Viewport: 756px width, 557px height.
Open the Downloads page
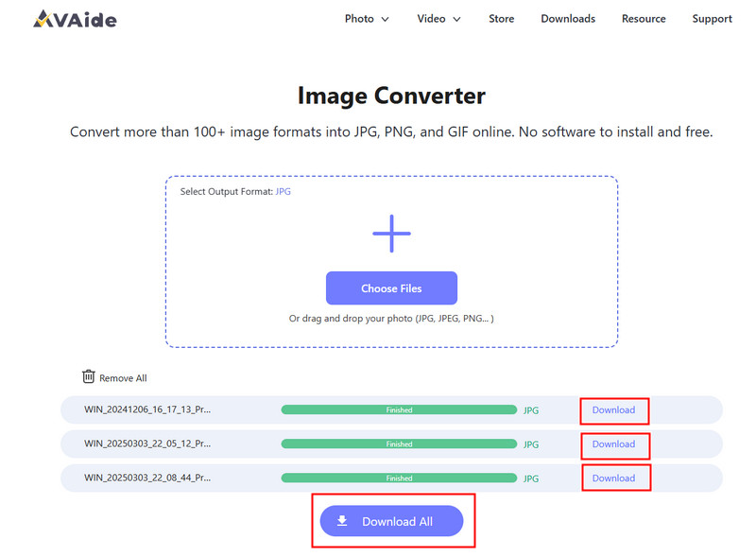[568, 19]
